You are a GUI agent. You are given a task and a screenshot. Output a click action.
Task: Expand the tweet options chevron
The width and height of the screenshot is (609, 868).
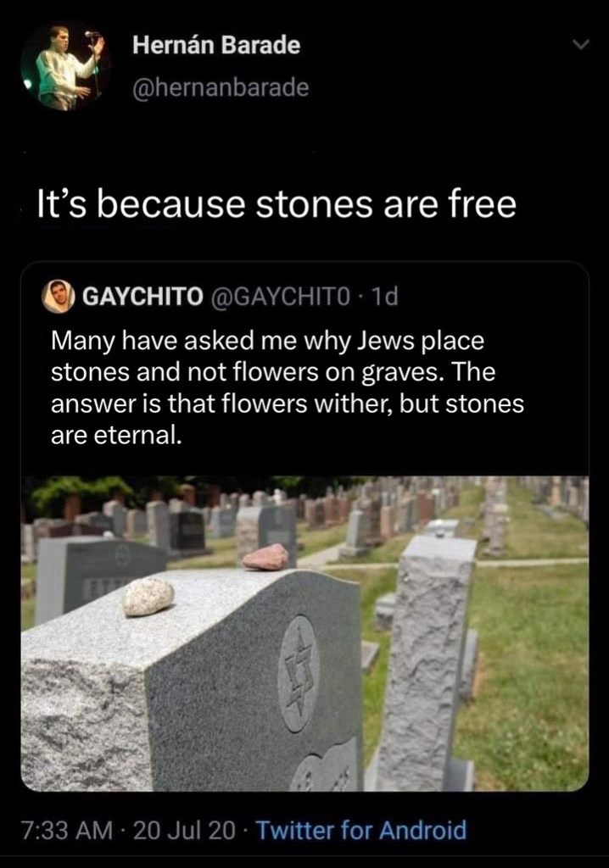point(579,45)
